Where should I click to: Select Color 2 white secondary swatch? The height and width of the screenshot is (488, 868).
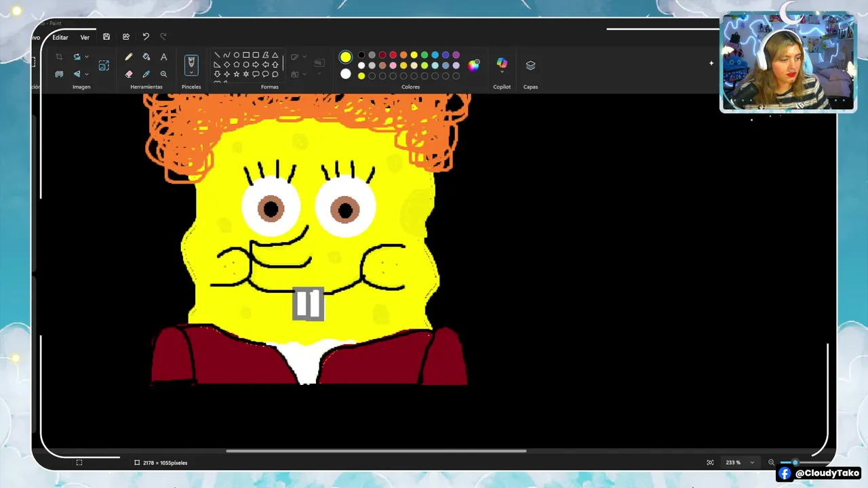click(x=346, y=74)
